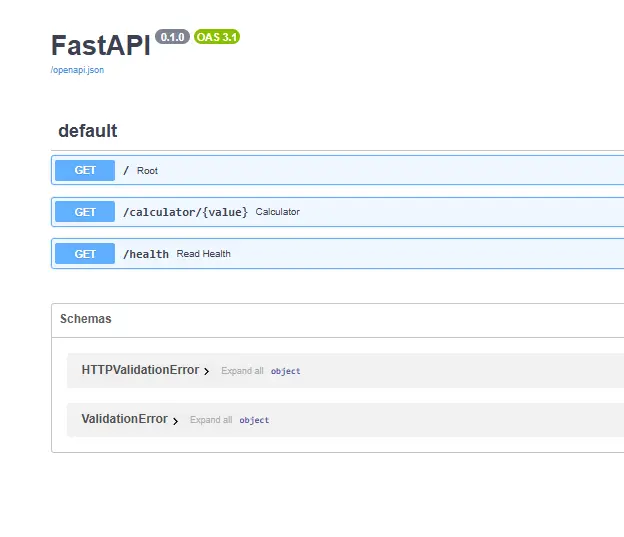
Task: Collapse the Schemas section header
Action: pos(337,319)
